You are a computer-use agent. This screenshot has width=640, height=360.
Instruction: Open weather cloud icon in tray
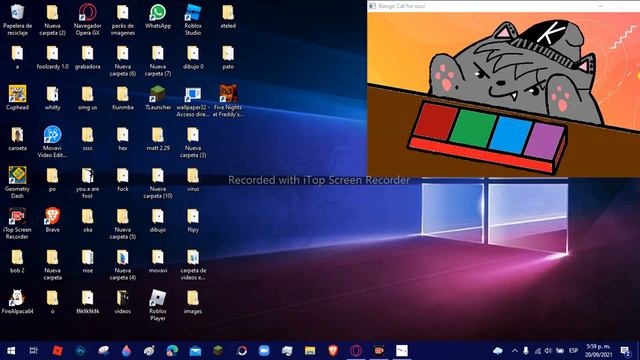tap(498, 351)
